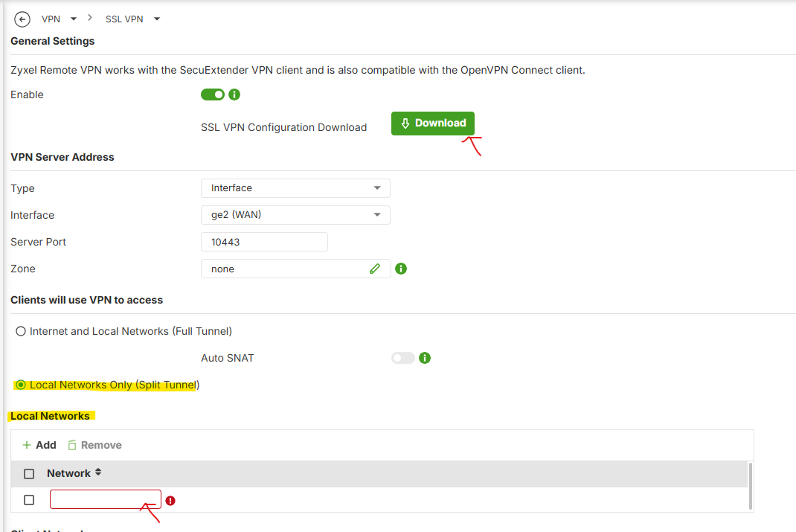
Task: Toggle the SSL VPN Enable switch
Action: click(x=213, y=94)
